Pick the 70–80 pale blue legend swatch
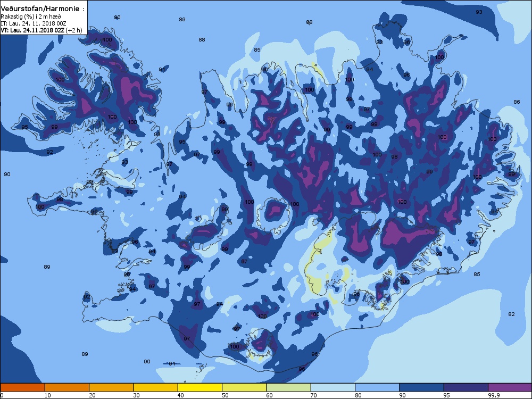Viewport: 532px width, 399px height. coord(333,387)
